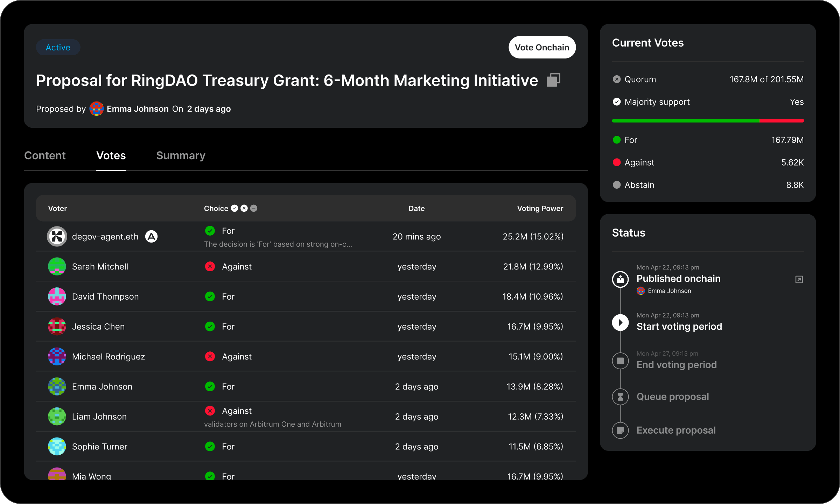This screenshot has height=504, width=840.
Task: Click the agent badge next to degov-agent.eth
Action: click(151, 237)
